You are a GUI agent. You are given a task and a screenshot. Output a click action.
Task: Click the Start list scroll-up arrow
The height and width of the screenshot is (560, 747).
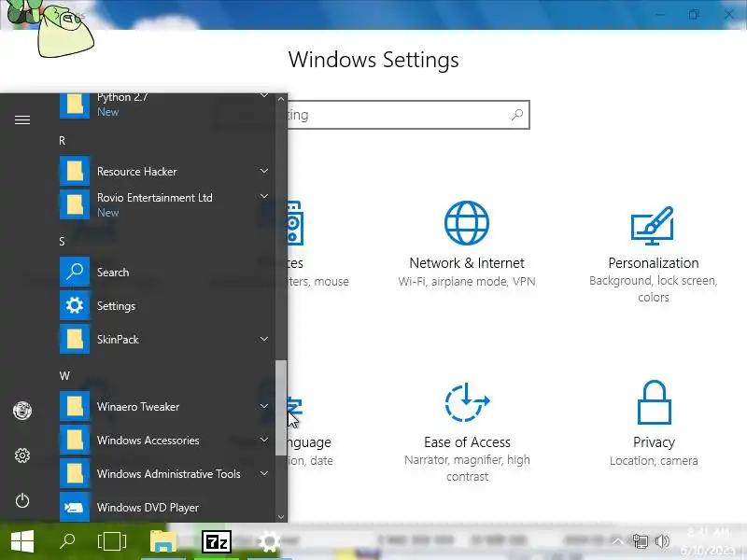pyautogui.click(x=281, y=99)
